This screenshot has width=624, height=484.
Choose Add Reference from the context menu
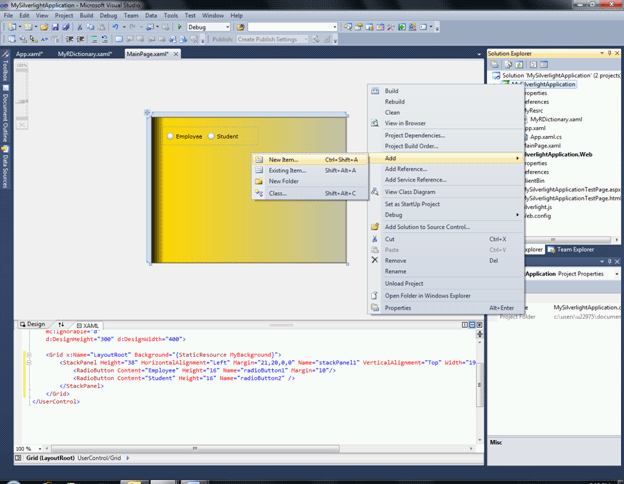[405, 169]
